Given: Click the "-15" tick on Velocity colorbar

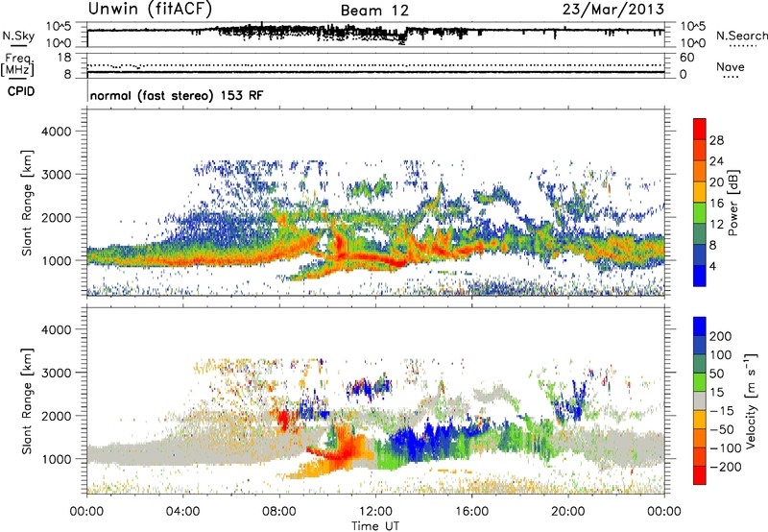Looking at the screenshot, I should coord(721,411).
